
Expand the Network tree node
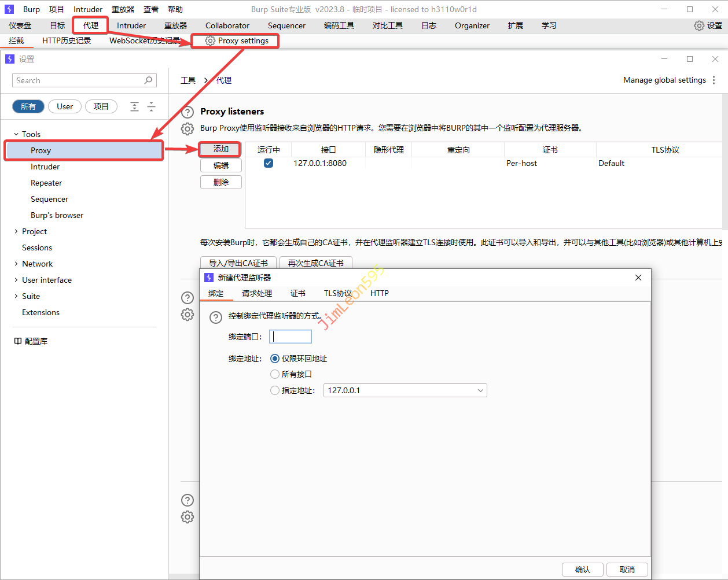point(16,264)
